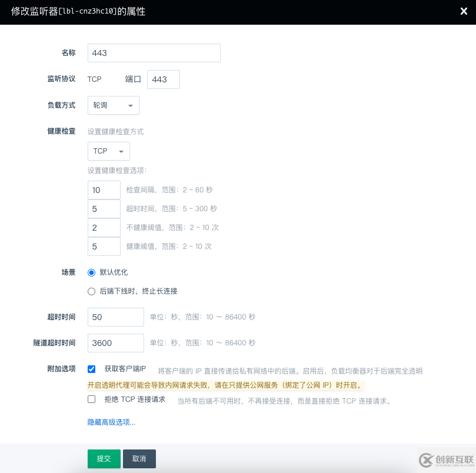Click the 隐藏高级选项 link
Viewport: 476px width, 473px height.
(111, 422)
